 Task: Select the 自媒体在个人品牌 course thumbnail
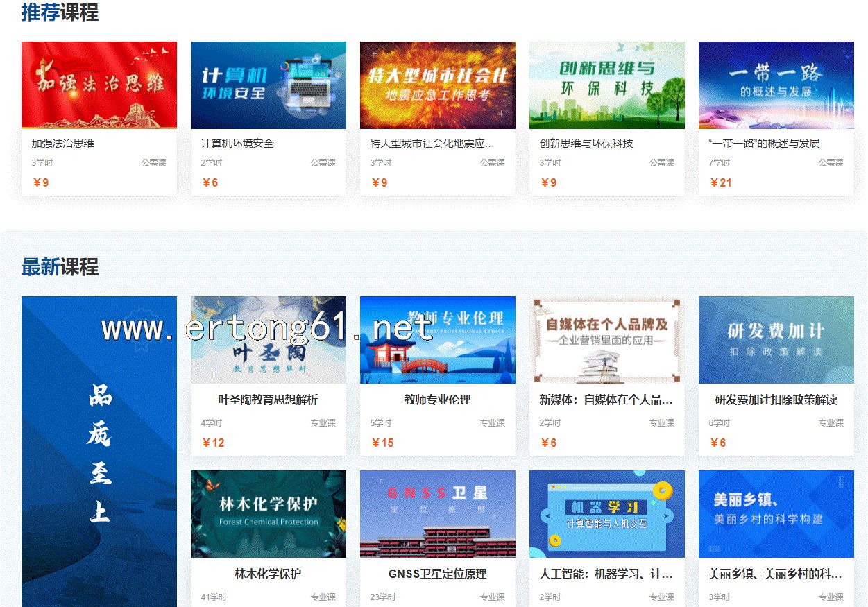click(606, 340)
